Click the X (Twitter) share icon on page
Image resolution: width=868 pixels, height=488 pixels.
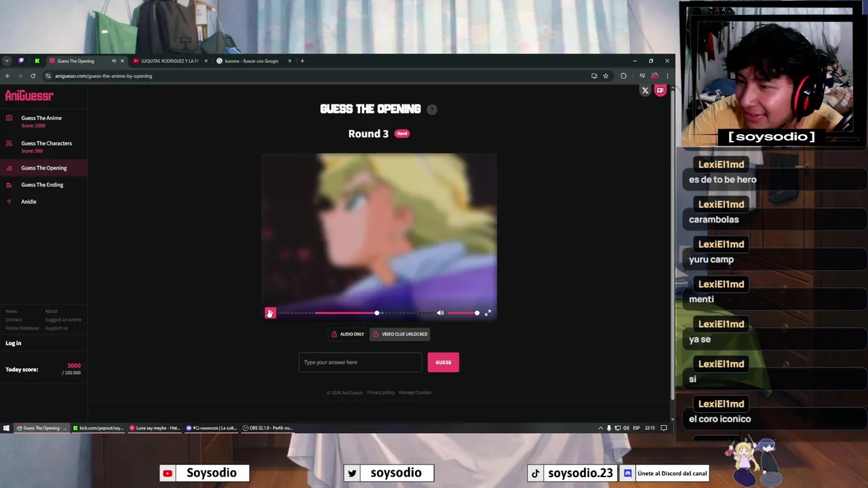(645, 90)
